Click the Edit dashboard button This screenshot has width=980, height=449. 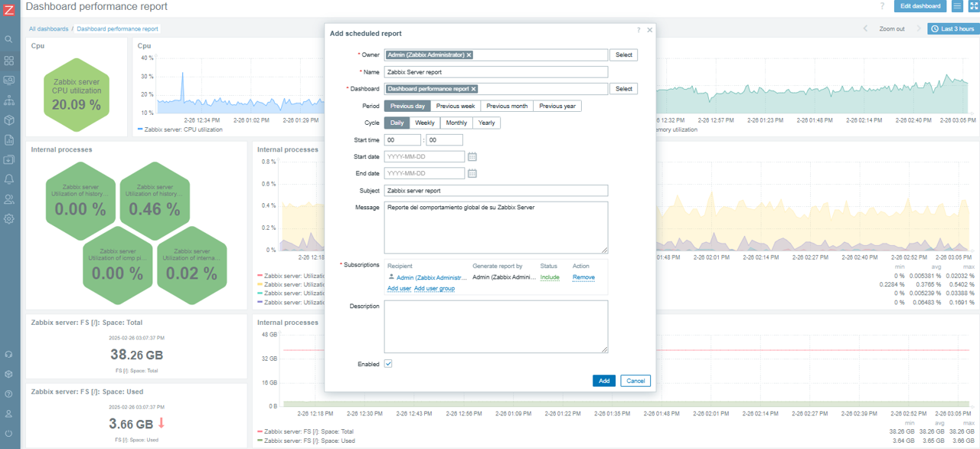tap(920, 6)
